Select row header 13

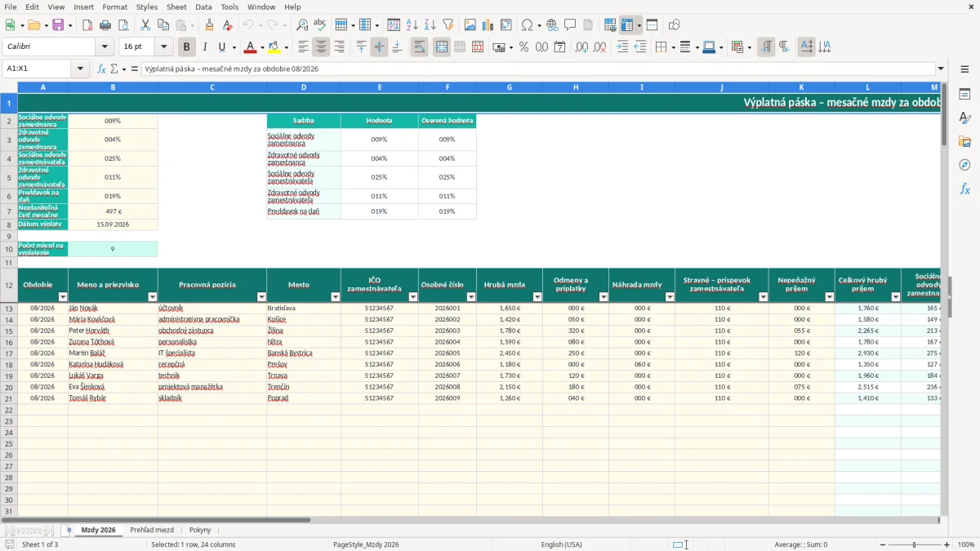point(9,309)
